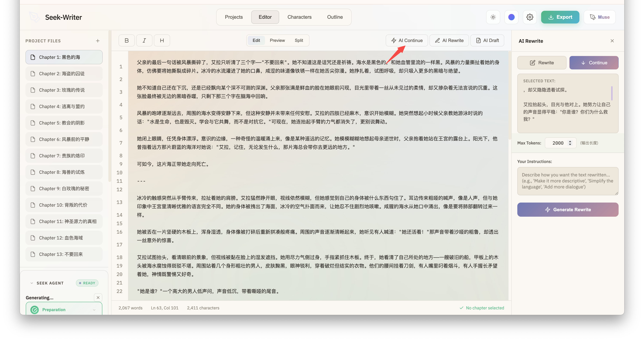Open the Outline tab
The width and height of the screenshot is (644, 341).
(335, 17)
